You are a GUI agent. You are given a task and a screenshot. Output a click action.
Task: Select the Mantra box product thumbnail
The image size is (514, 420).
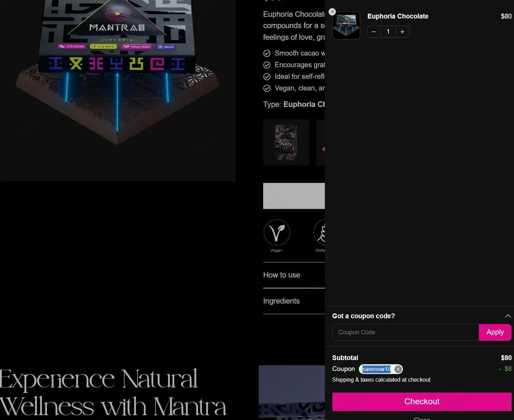pos(286,143)
